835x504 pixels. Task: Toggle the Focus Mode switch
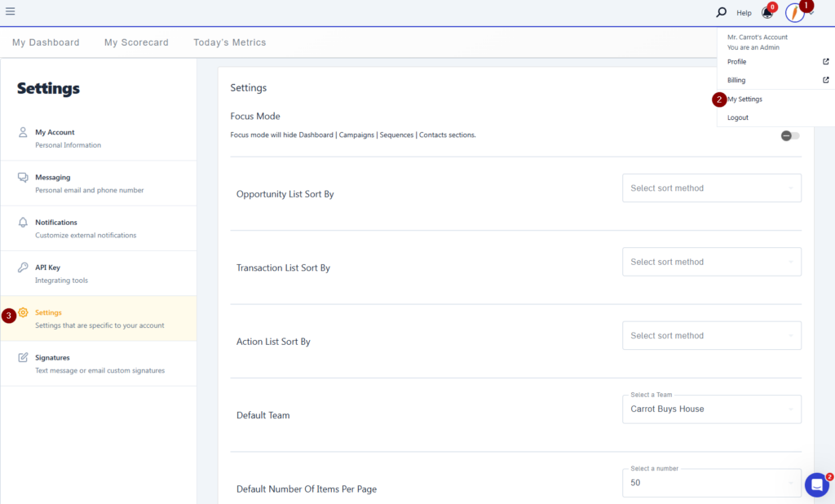pyautogui.click(x=789, y=136)
